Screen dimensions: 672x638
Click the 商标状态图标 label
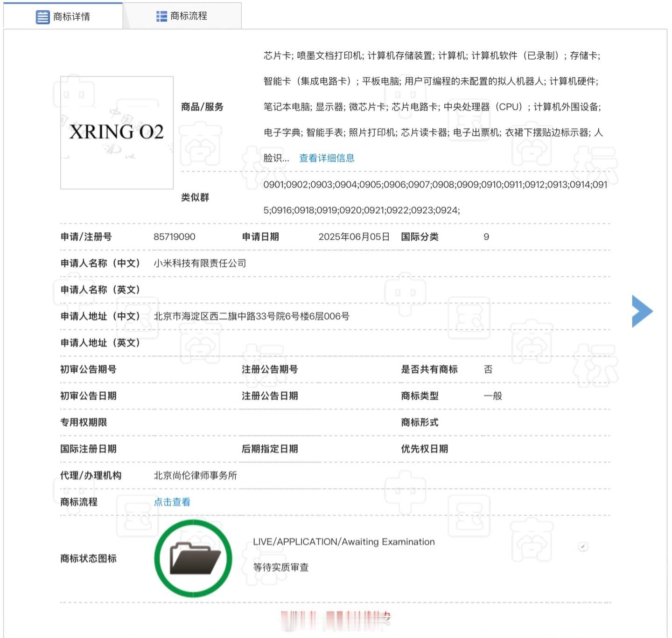click(x=88, y=558)
